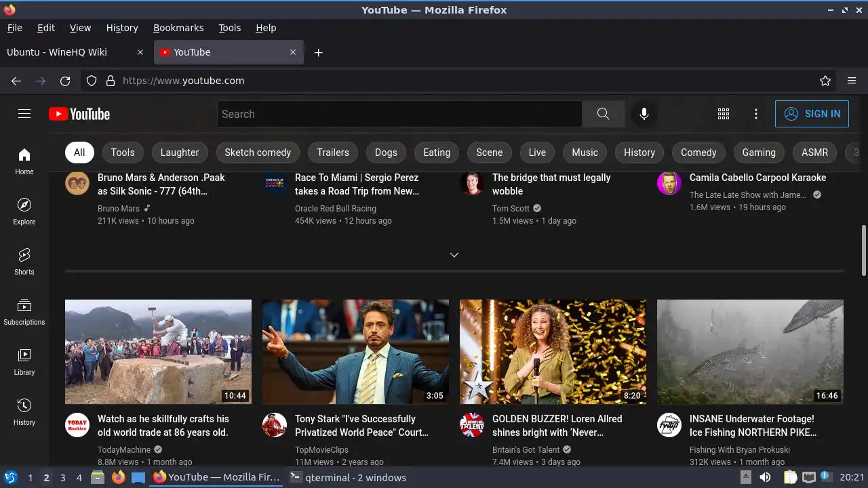
Task: Bookmark this page with star icon
Action: 825,81
